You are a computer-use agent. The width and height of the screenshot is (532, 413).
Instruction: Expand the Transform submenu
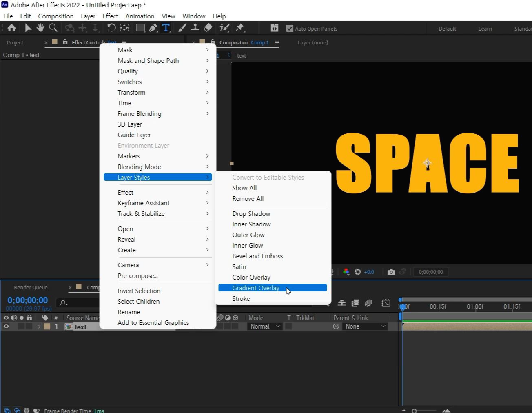pos(158,92)
